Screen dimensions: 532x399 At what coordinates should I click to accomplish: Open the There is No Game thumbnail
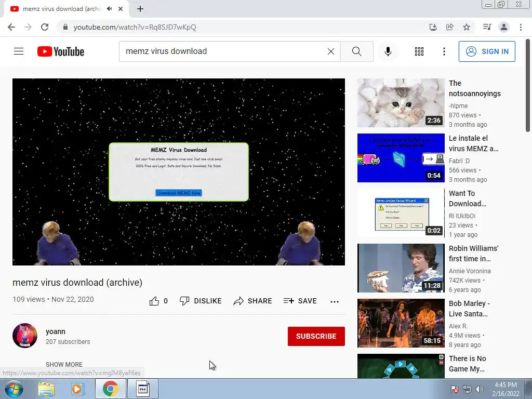[401, 366]
